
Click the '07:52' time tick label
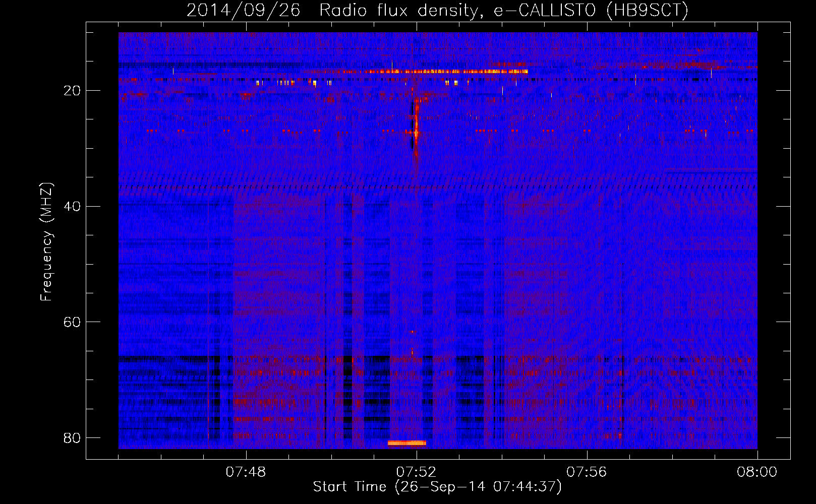pyautogui.click(x=416, y=472)
